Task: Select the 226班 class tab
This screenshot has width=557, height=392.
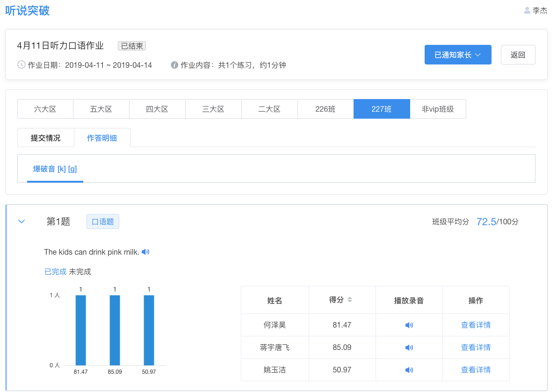Action: point(326,109)
